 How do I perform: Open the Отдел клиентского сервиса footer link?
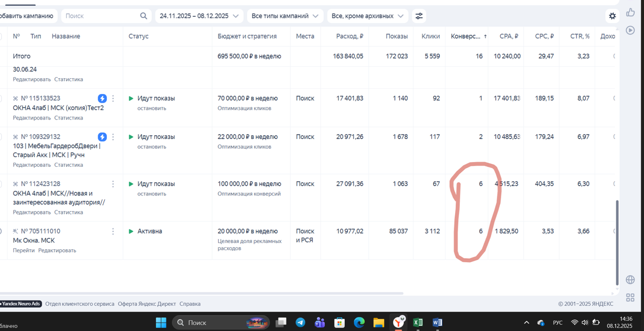click(80, 304)
